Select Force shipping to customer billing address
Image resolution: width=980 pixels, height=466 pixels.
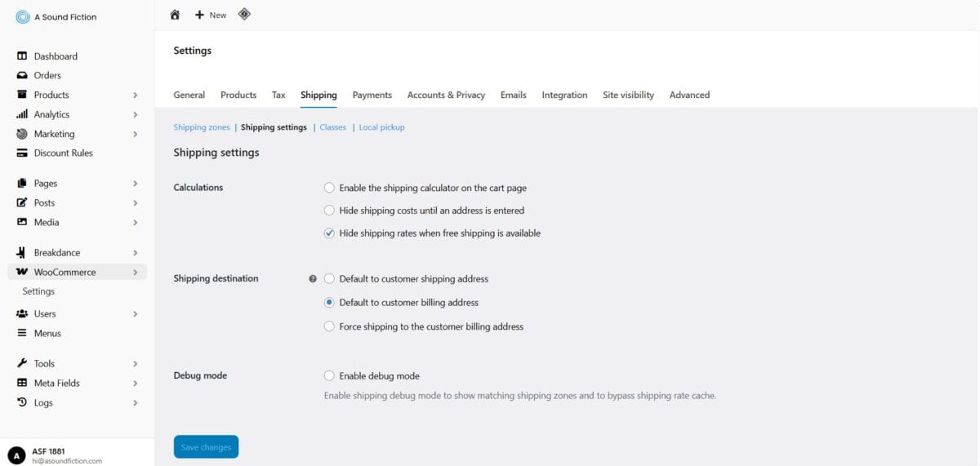point(329,326)
